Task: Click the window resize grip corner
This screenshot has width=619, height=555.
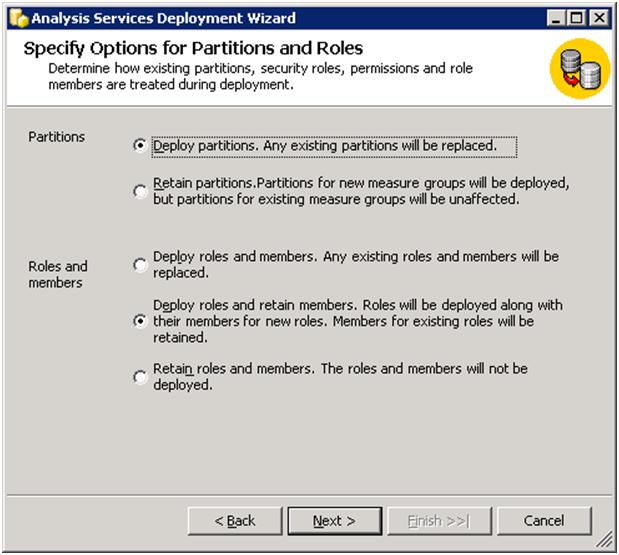Action: tap(605, 540)
